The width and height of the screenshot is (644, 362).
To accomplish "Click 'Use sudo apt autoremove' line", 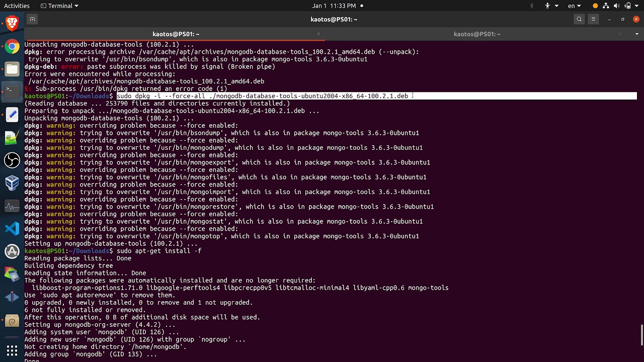I will 100,295.
